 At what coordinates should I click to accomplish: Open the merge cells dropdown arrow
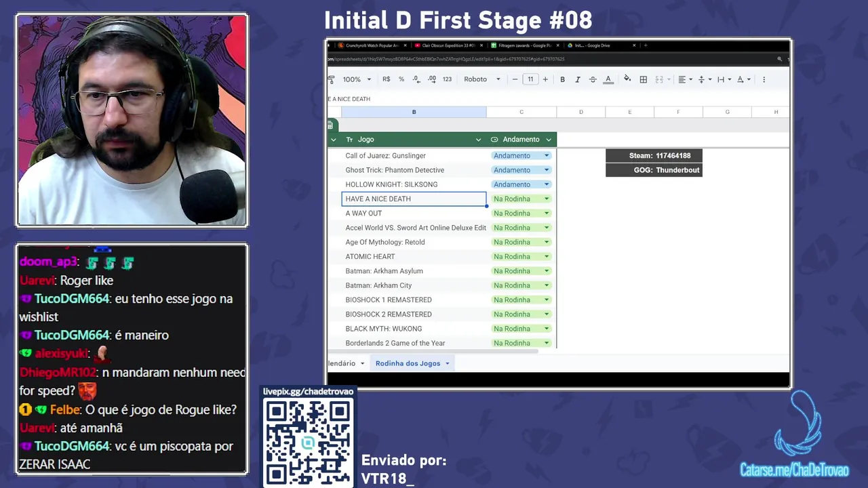click(669, 79)
